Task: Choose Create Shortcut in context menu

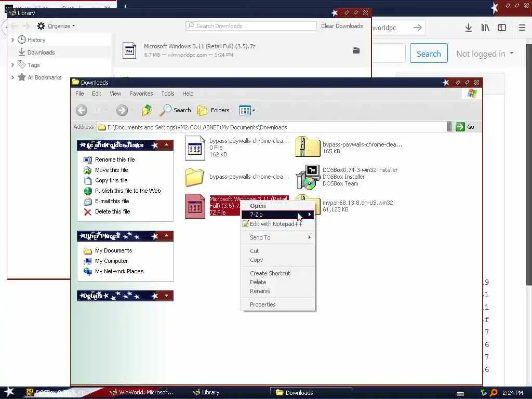Action: click(277, 273)
